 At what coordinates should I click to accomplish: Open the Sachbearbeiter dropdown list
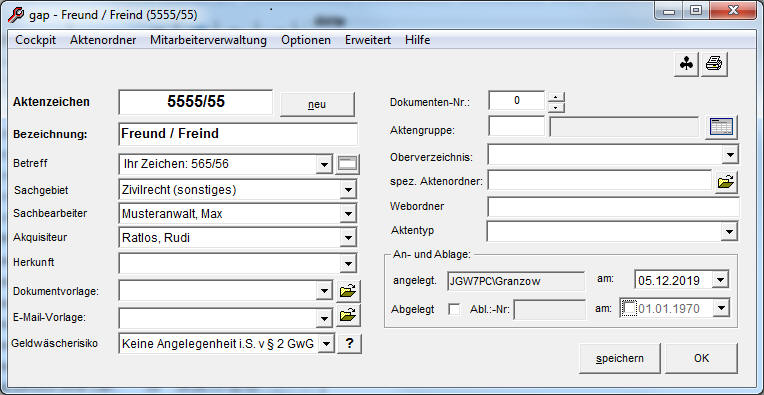(x=347, y=213)
